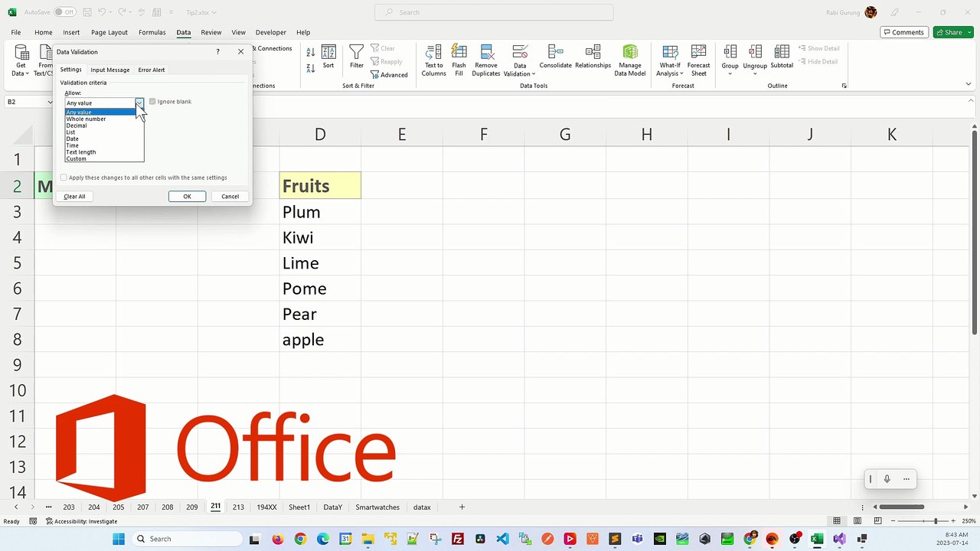Image resolution: width=980 pixels, height=551 pixels.
Task: Click the Group rows icon
Action: click(x=730, y=52)
